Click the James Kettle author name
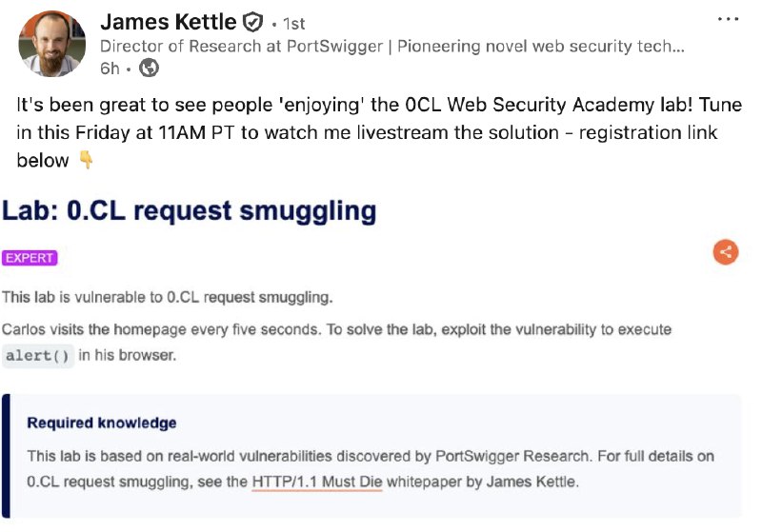This screenshot has width=762, height=532. pos(169,22)
